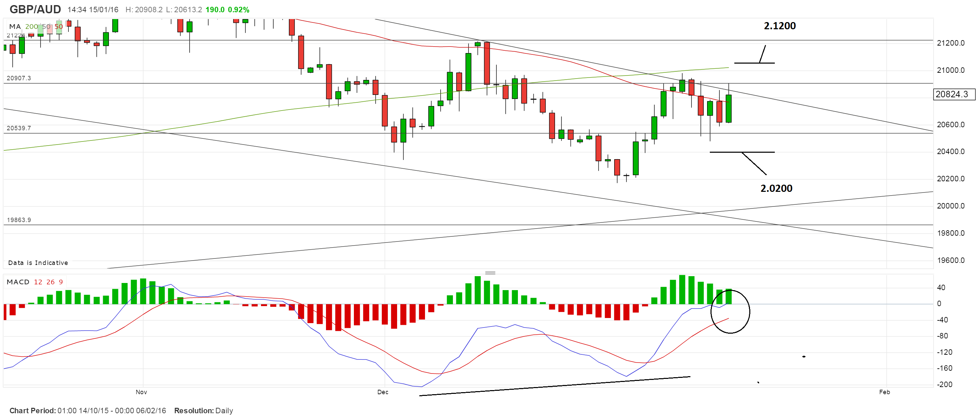Click the 19863.9 horizontal level label
Screen dimensions: 980x418
point(19,220)
